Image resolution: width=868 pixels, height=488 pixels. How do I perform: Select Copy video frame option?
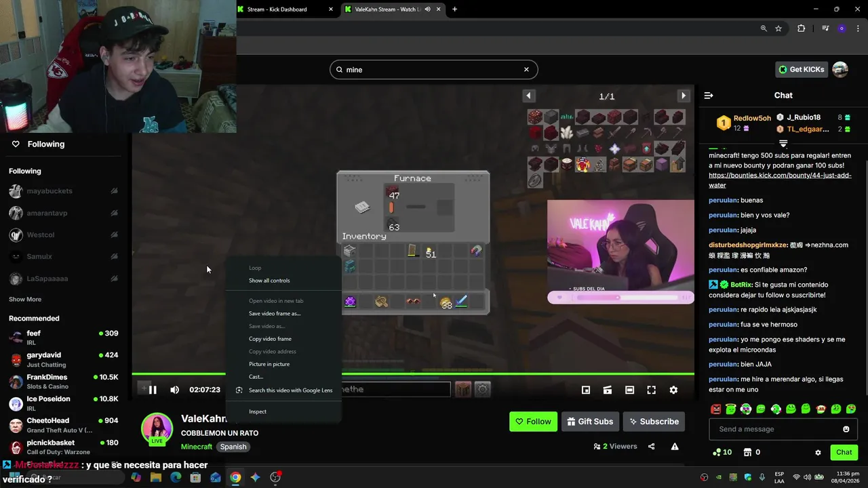pyautogui.click(x=270, y=339)
